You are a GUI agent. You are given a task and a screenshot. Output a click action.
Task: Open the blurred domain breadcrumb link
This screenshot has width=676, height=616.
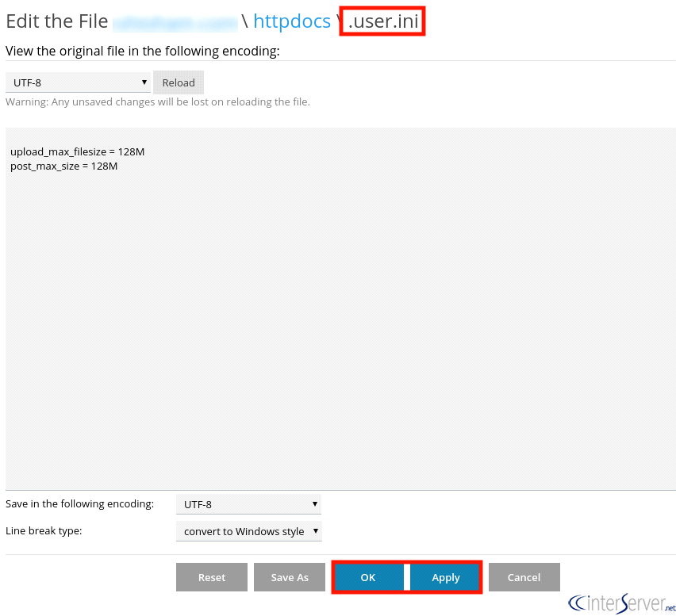point(175,22)
